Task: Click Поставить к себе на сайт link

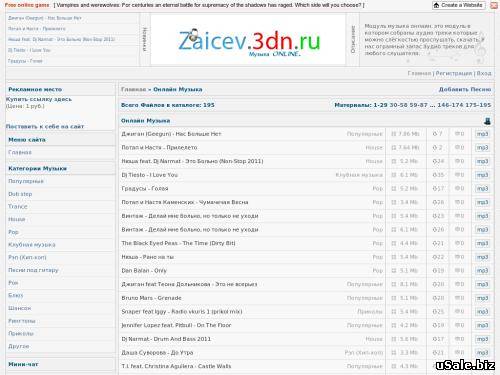Action: click(45, 127)
